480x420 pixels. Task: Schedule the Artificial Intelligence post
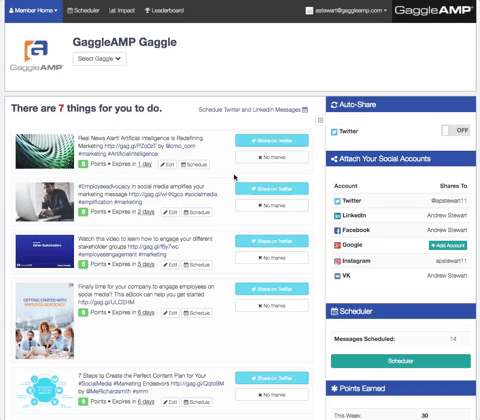(194, 165)
